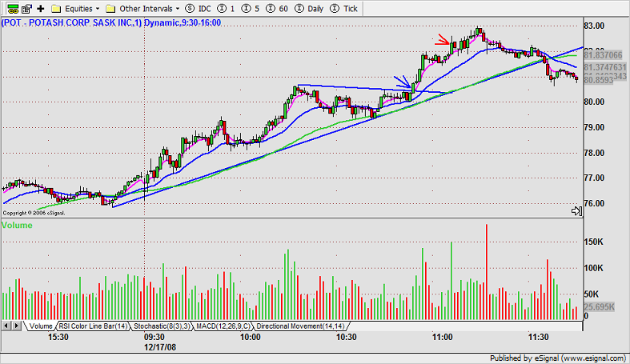
Task: Select the IDC symbol button
Action: tap(198, 9)
